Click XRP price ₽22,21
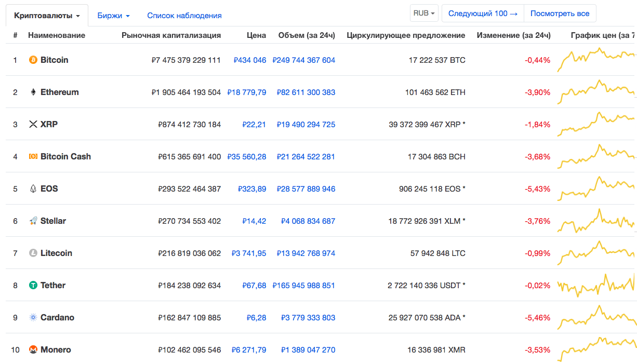Viewport: 637px width, 364px height. click(x=254, y=125)
